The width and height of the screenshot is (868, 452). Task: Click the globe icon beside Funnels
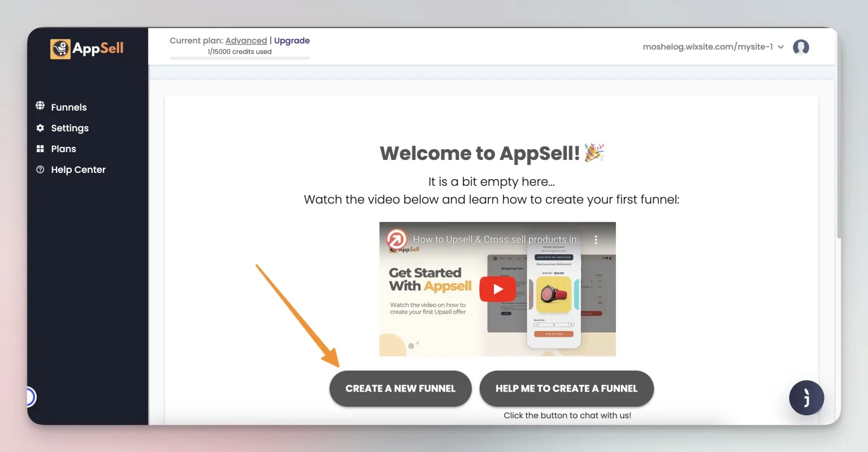(x=40, y=106)
